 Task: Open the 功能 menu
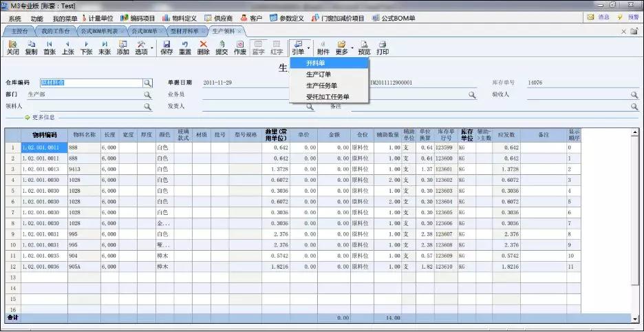tap(36, 19)
